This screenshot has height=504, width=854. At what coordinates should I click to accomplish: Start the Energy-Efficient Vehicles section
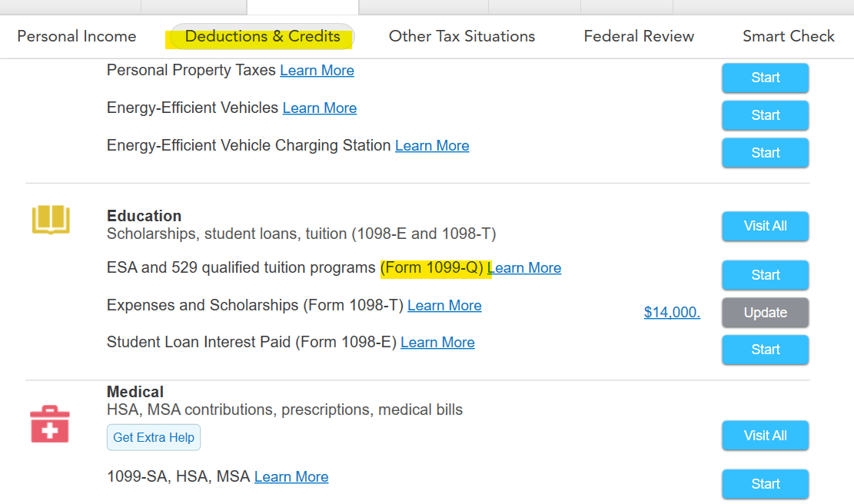coord(766,115)
